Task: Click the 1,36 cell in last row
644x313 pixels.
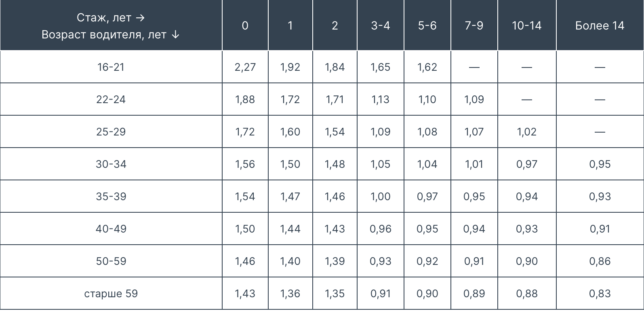Action: coord(290,294)
